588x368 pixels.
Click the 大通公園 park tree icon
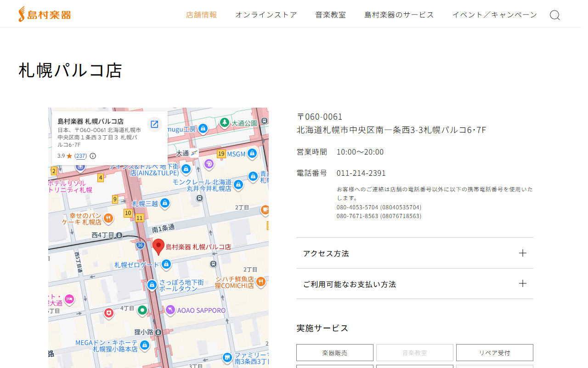tap(225, 122)
